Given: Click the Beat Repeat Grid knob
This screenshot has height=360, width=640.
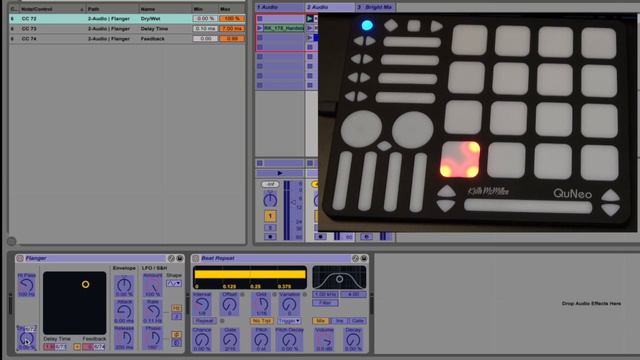Looking at the screenshot, I should pos(261,304).
